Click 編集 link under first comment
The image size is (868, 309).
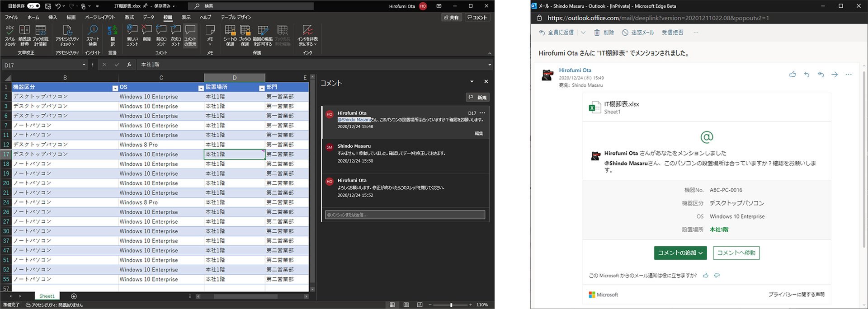coord(479,133)
